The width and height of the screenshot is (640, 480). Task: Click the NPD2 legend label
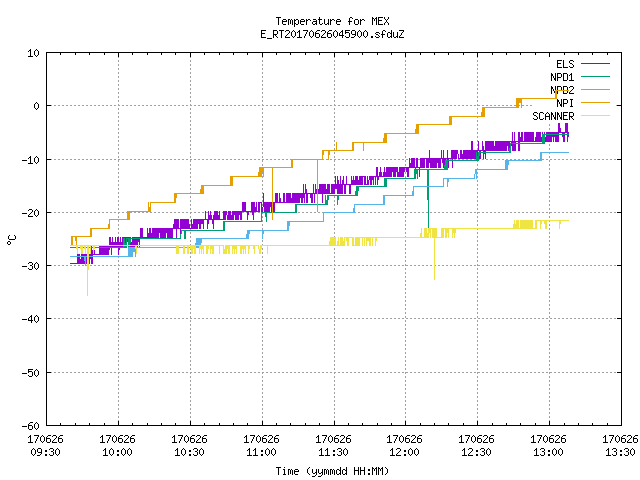[562, 90]
